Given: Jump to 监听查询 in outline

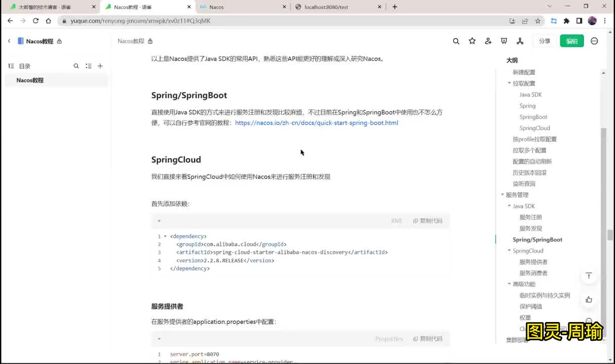Looking at the screenshot, I should (524, 184).
